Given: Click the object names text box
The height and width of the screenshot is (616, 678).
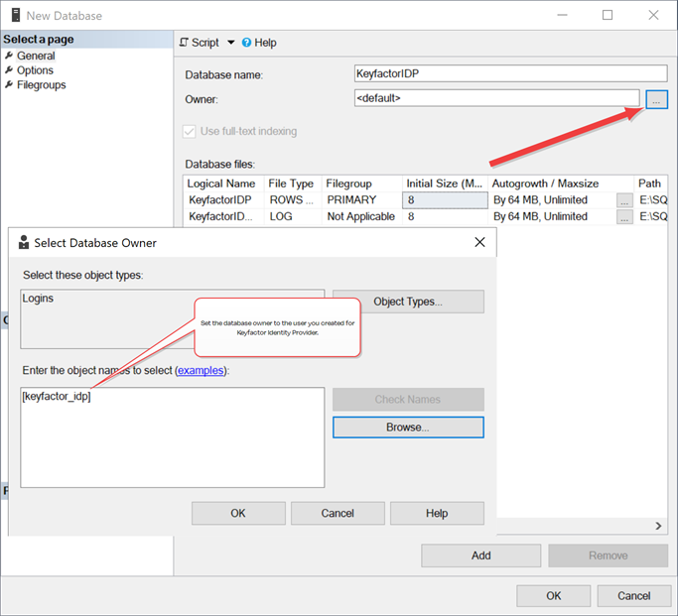Looking at the screenshot, I should (x=172, y=437).
